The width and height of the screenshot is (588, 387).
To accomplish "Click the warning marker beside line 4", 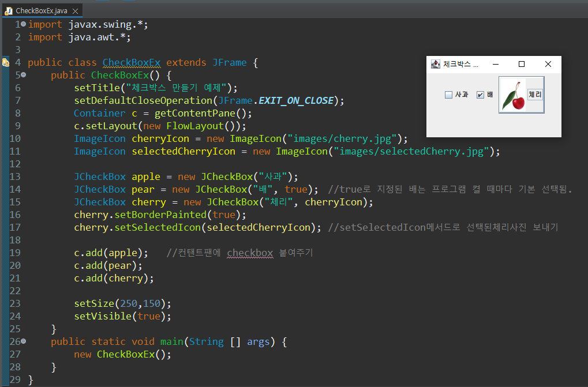I will pyautogui.click(x=5, y=62).
